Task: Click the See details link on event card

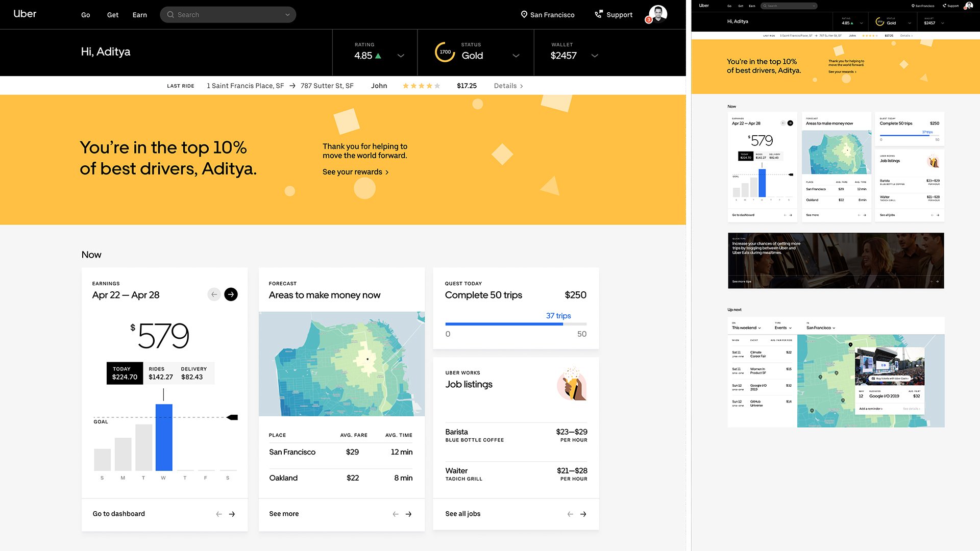Action: coord(911,409)
